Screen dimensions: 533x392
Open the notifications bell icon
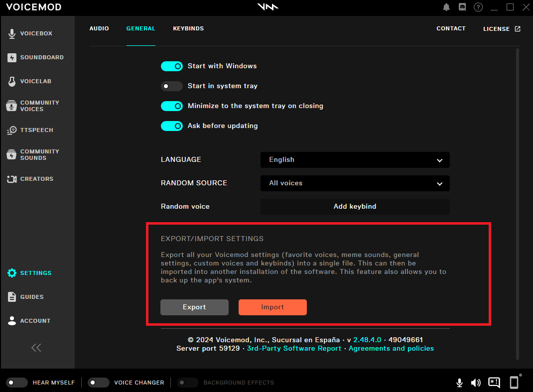446,7
